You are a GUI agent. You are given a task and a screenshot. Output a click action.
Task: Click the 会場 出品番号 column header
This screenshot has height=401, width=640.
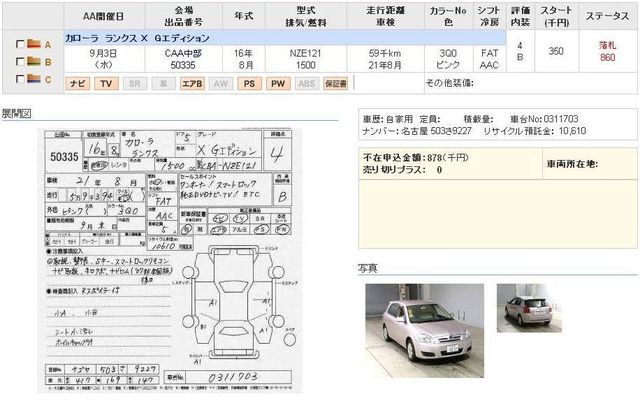click(x=184, y=16)
